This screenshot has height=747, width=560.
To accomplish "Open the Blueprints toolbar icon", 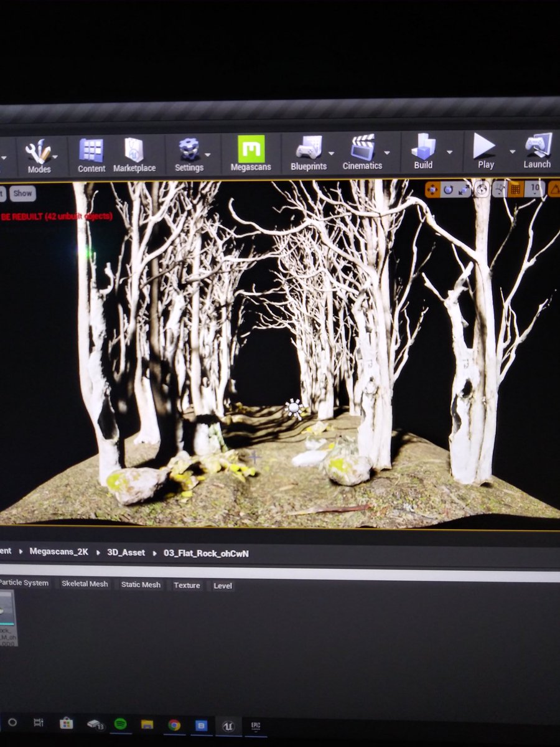I will point(309,154).
